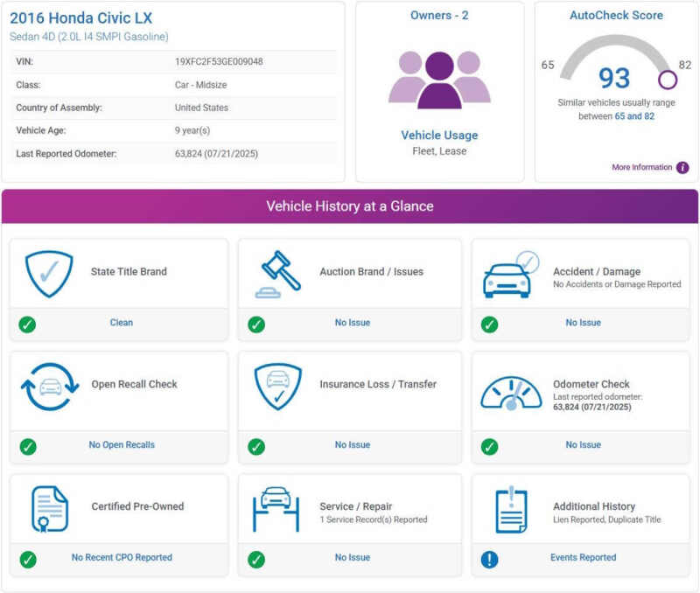Click No Recent CPO Reported link
Screen dimensions: 700x593
coord(122,558)
